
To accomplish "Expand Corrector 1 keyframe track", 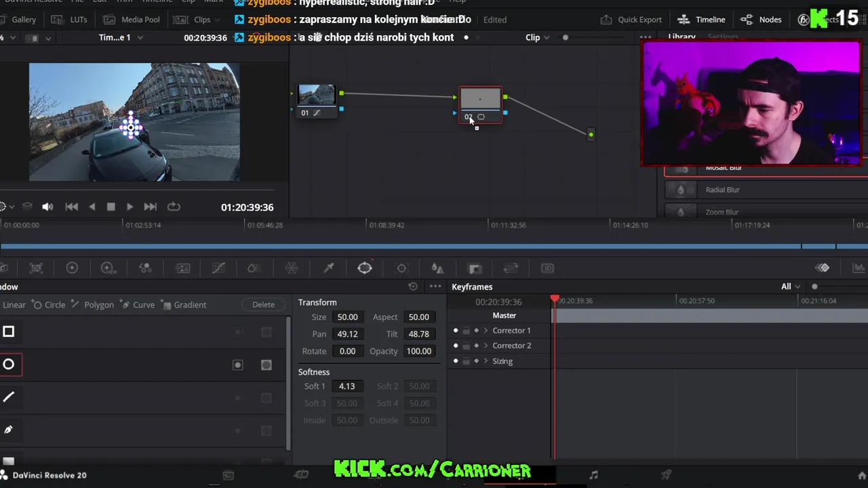I will [486, 331].
